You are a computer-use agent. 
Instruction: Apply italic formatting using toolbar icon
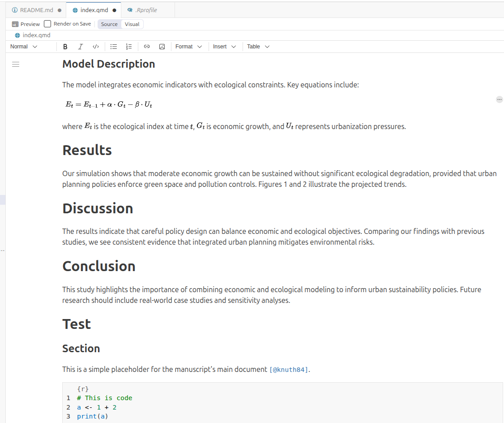81,47
